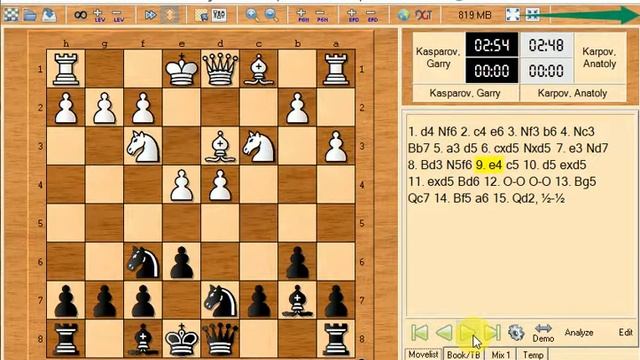
Task: Click the white rook on a1
Action: 336,69
